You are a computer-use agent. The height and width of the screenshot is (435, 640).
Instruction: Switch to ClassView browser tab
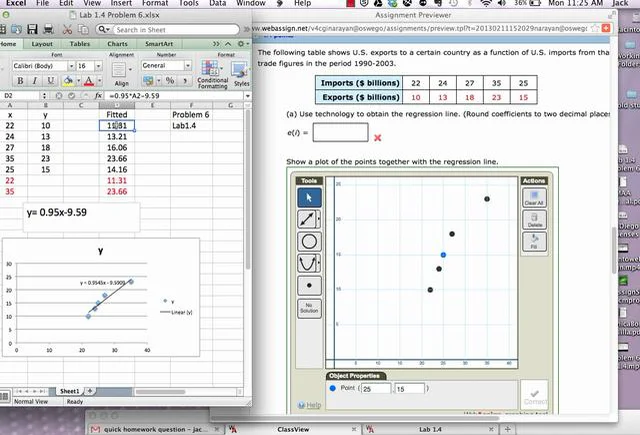(x=293, y=429)
